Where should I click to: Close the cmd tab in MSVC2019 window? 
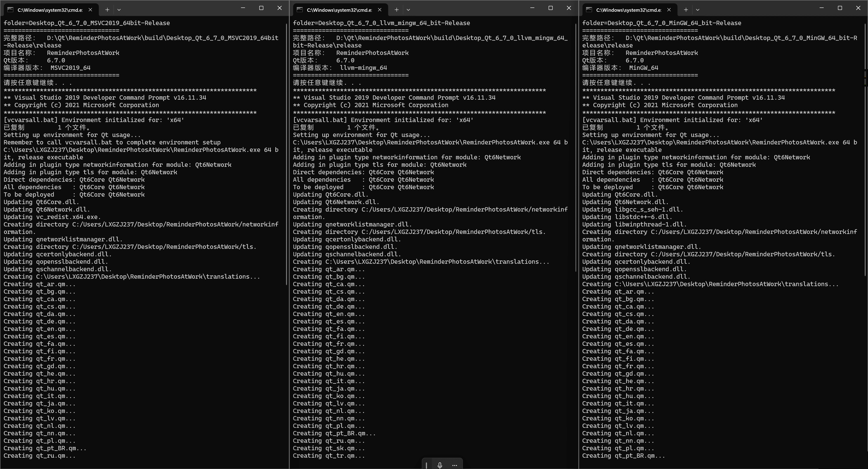pos(90,10)
